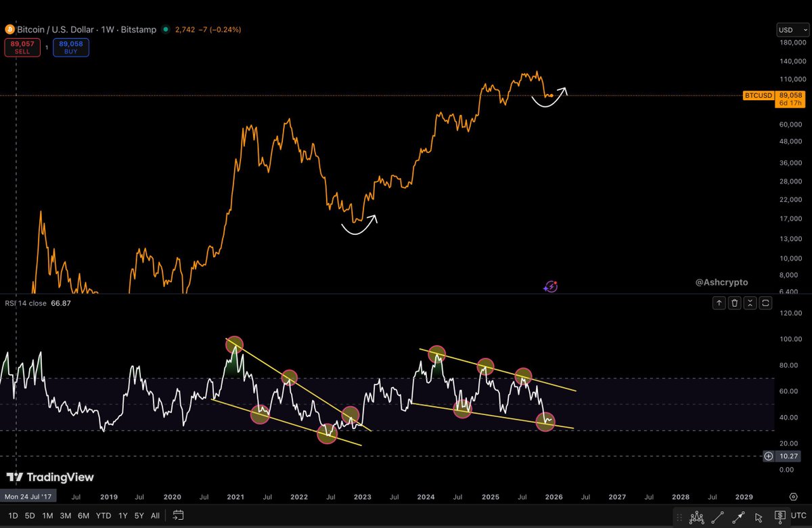Maximize the RSI pane

(x=765, y=303)
